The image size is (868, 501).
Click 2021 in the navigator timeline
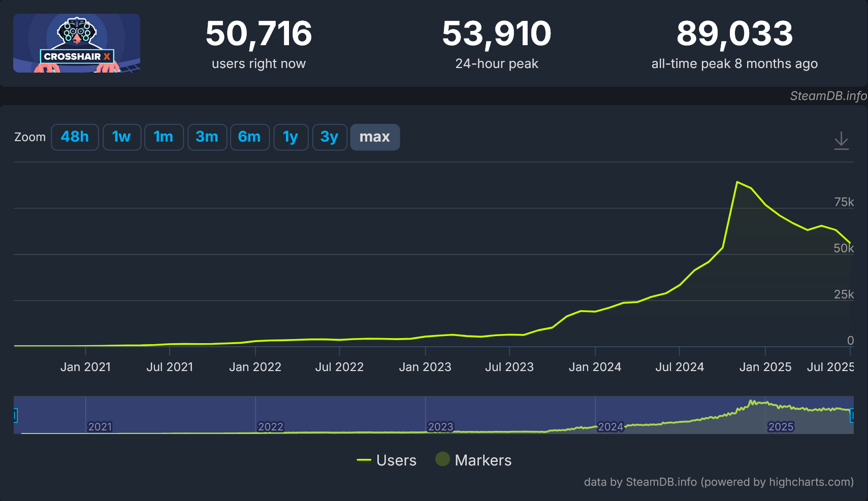tap(100, 427)
